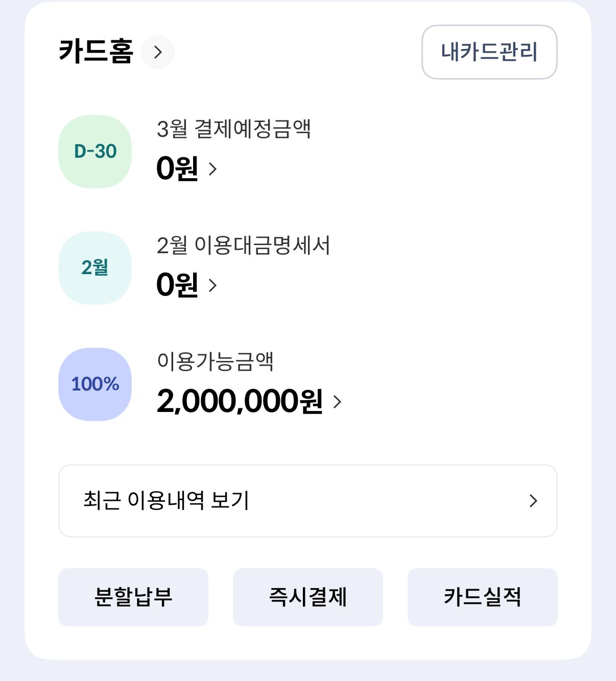The image size is (616, 681).
Task: Expand arrow beside 2,000,000원
Action: coord(337,402)
